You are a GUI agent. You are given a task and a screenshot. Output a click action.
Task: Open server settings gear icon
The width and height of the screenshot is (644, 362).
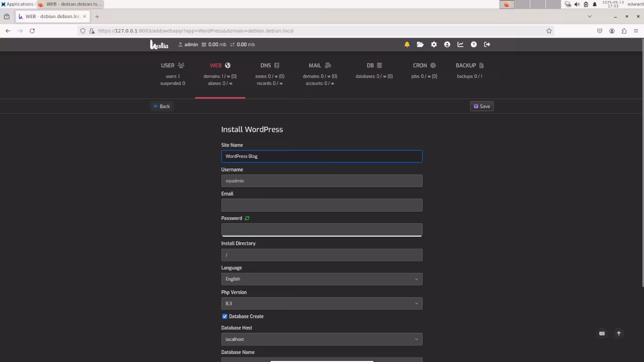(x=434, y=44)
